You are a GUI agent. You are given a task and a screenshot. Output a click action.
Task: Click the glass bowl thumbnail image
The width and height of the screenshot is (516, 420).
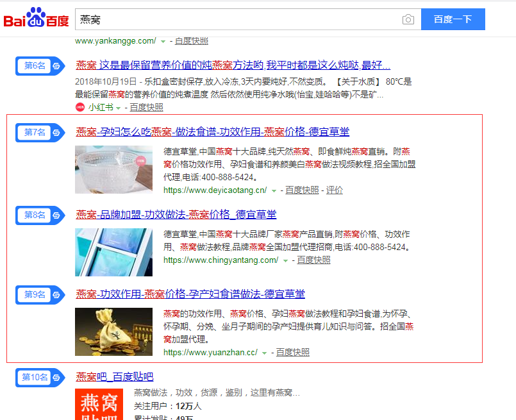tap(114, 169)
